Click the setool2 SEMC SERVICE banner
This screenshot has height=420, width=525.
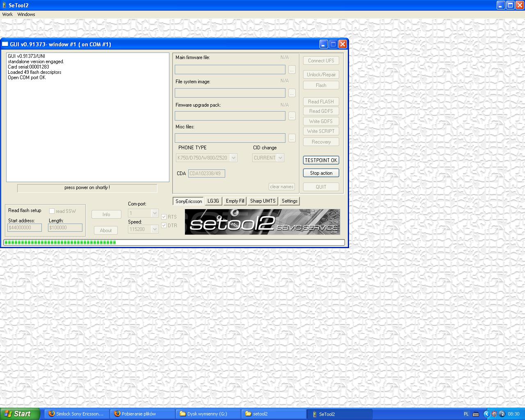pos(262,222)
